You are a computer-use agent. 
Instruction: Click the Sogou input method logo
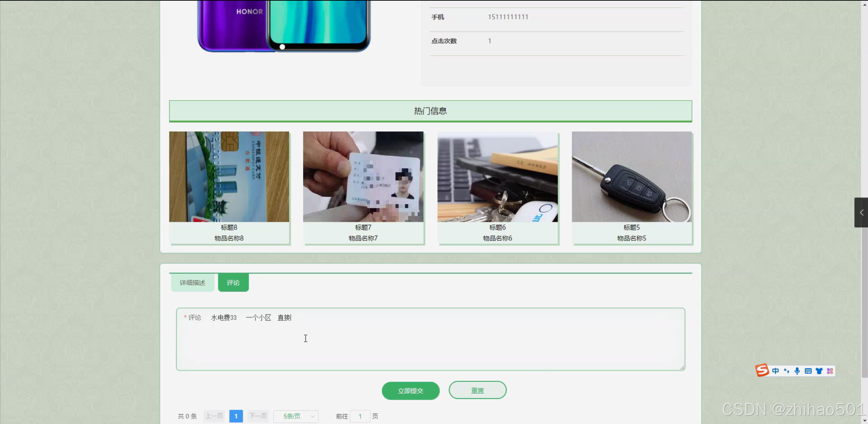click(x=762, y=370)
